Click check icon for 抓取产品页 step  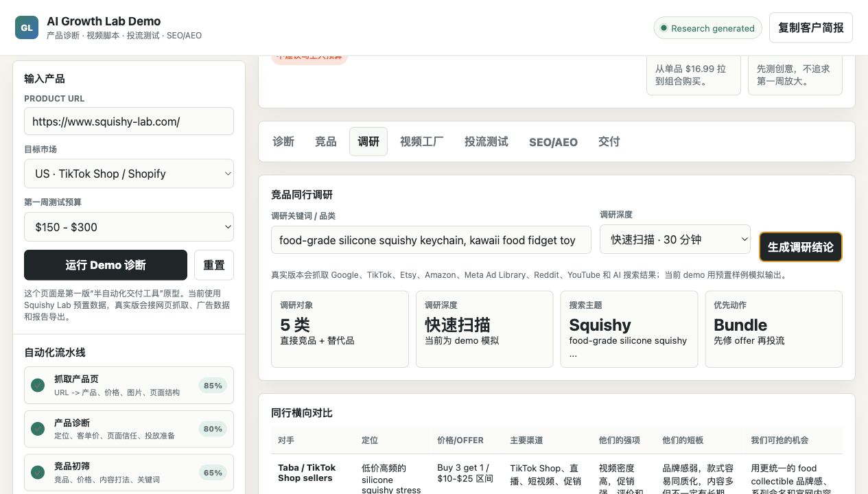click(38, 385)
